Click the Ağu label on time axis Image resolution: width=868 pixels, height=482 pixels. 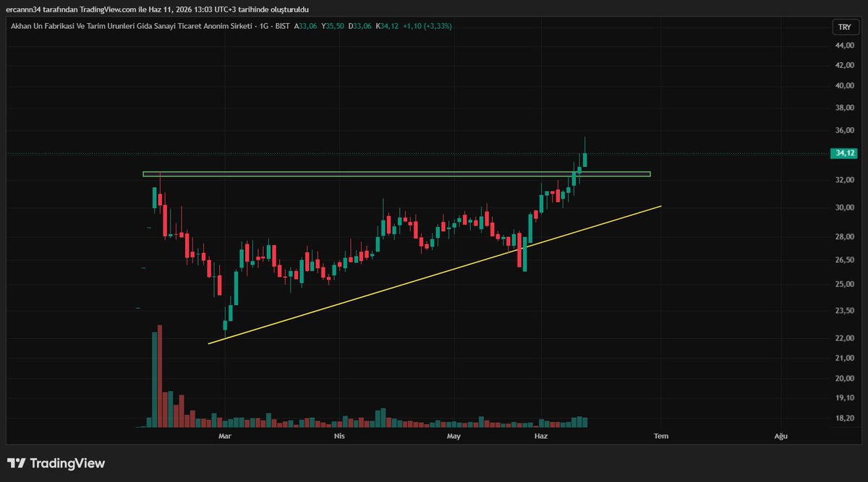click(x=780, y=436)
